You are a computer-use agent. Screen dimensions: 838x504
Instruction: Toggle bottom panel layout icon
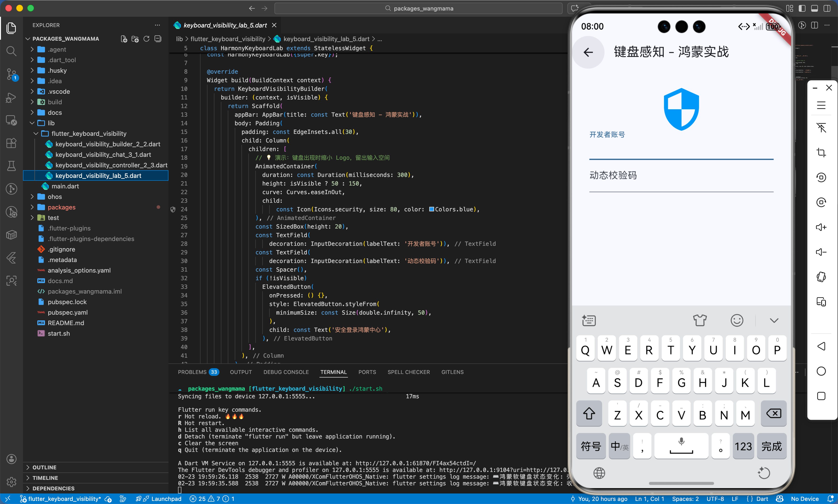click(x=815, y=9)
